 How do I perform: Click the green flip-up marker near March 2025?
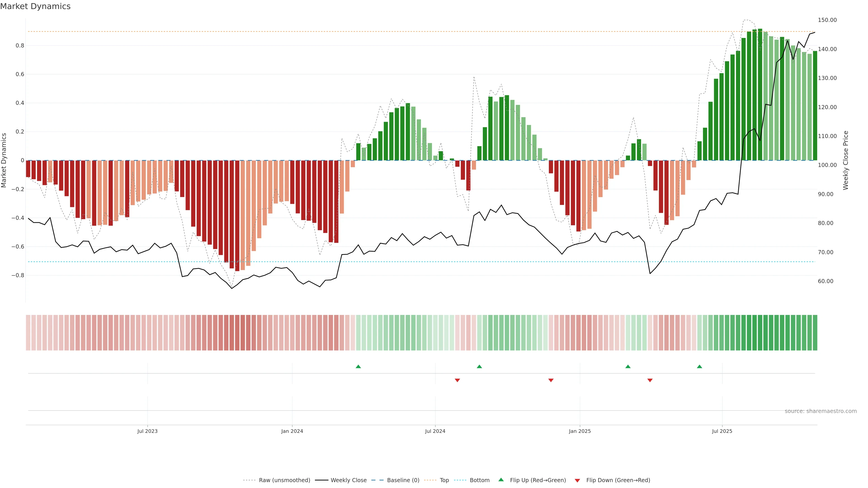(628, 366)
